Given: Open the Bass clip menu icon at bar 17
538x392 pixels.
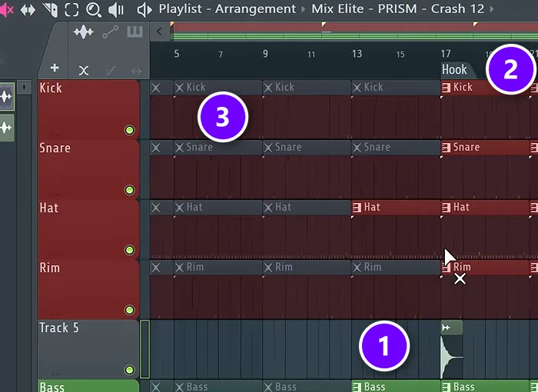Looking at the screenshot, I should tap(446, 387).
